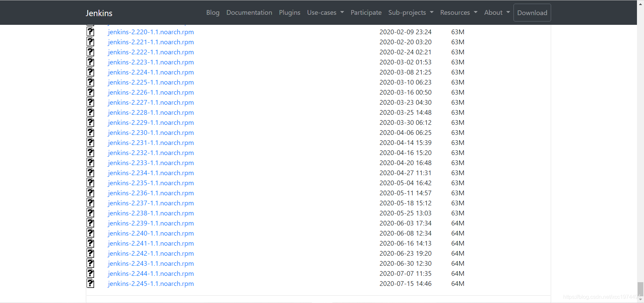Image resolution: width=644 pixels, height=303 pixels.
Task: Open the Documentation page
Action: (249, 12)
